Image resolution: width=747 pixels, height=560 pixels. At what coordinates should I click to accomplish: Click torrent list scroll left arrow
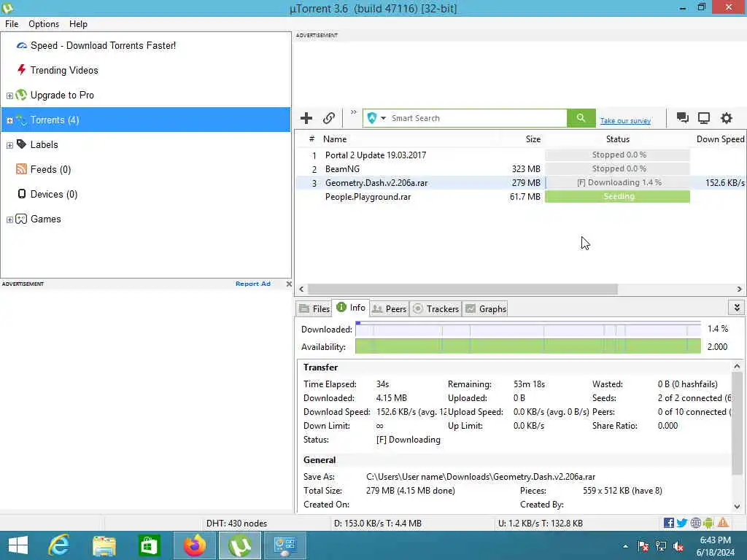(301, 289)
